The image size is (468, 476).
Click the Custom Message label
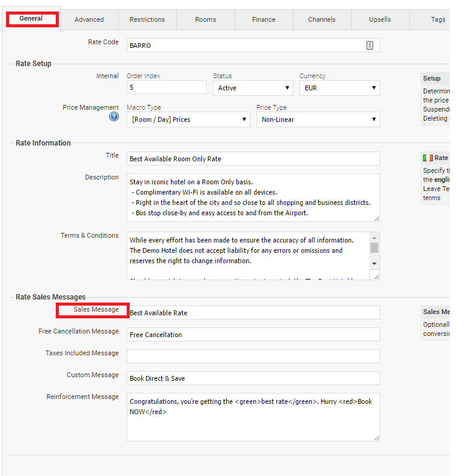[x=93, y=375]
